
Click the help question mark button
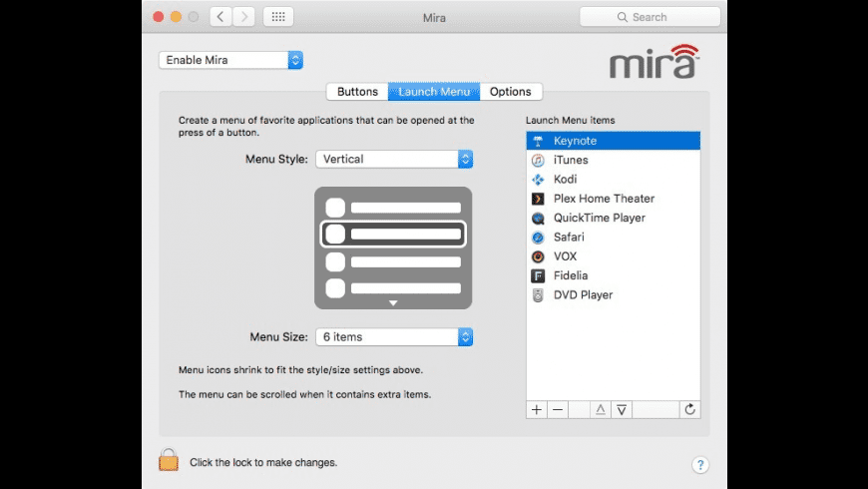click(699, 465)
